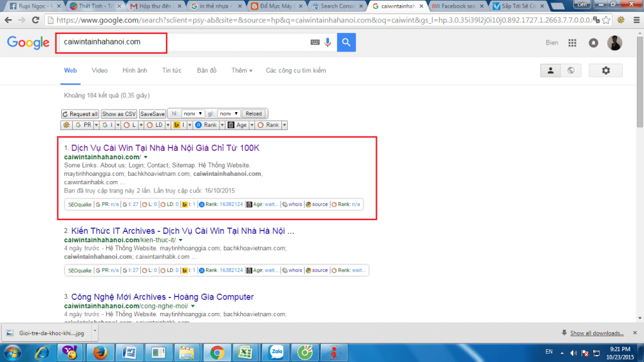Image resolution: width=644 pixels, height=362 pixels.
Task: Expand the Age parameter dropdown arrow
Action: click(x=252, y=125)
